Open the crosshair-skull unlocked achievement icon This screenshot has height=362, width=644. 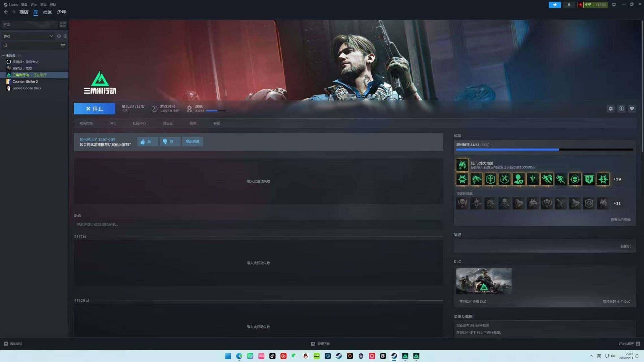575,179
